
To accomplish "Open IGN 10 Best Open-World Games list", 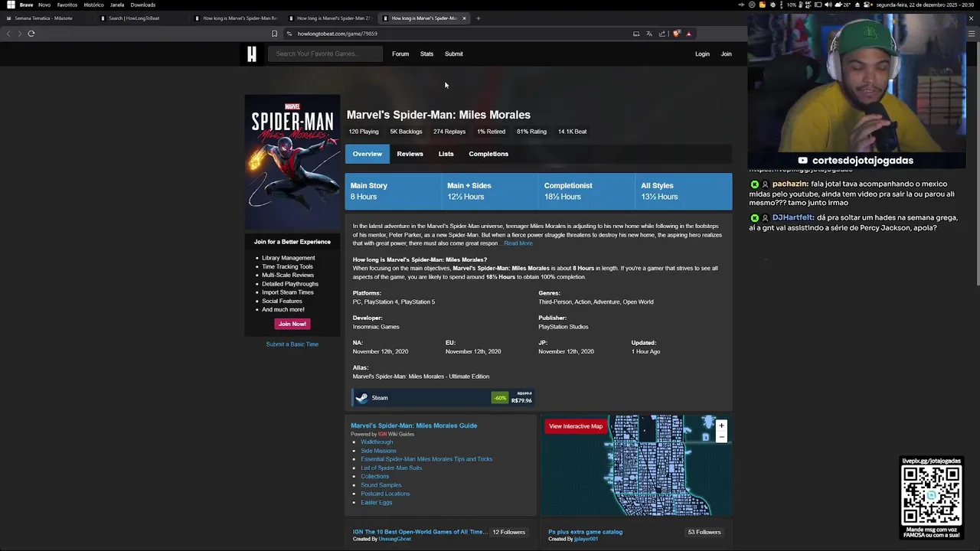I will click(x=420, y=532).
